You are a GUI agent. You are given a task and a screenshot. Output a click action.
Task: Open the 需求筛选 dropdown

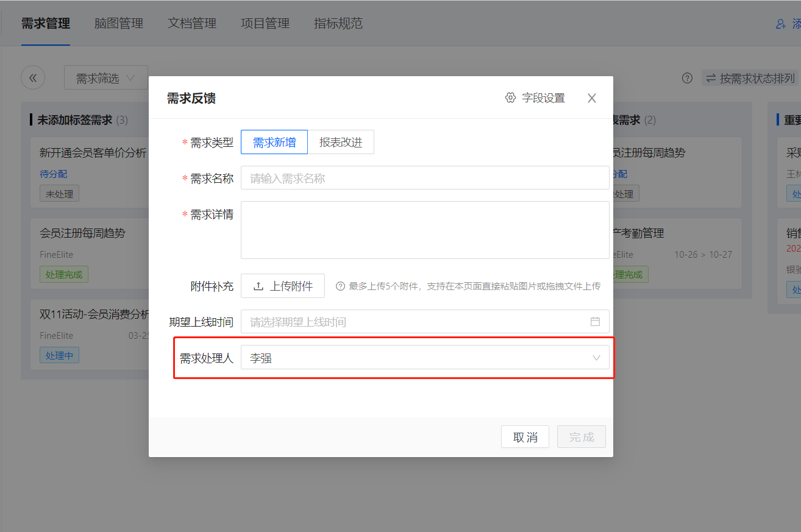point(105,78)
